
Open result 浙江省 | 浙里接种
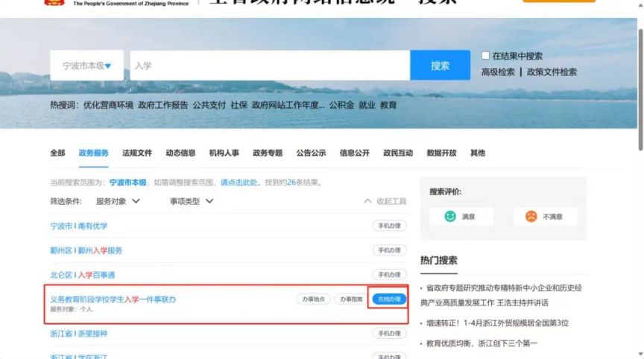(79, 334)
